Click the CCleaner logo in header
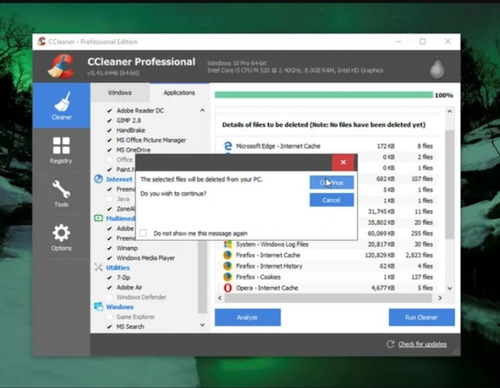 click(61, 66)
